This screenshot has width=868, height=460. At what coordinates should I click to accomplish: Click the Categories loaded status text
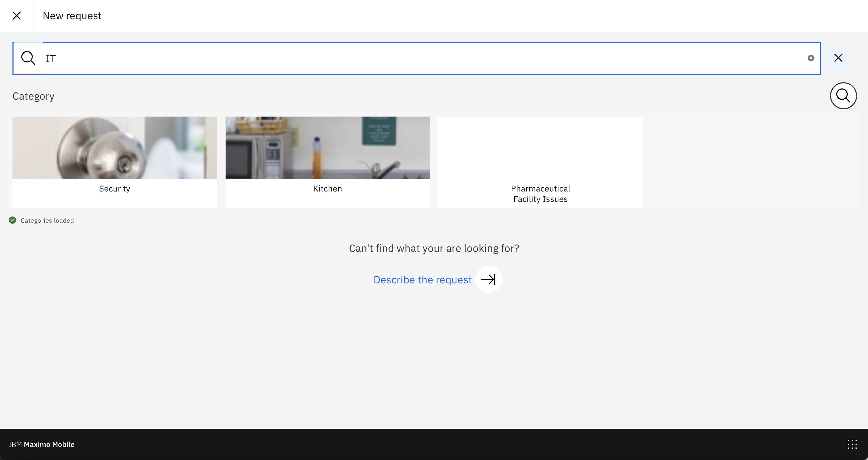(x=47, y=221)
